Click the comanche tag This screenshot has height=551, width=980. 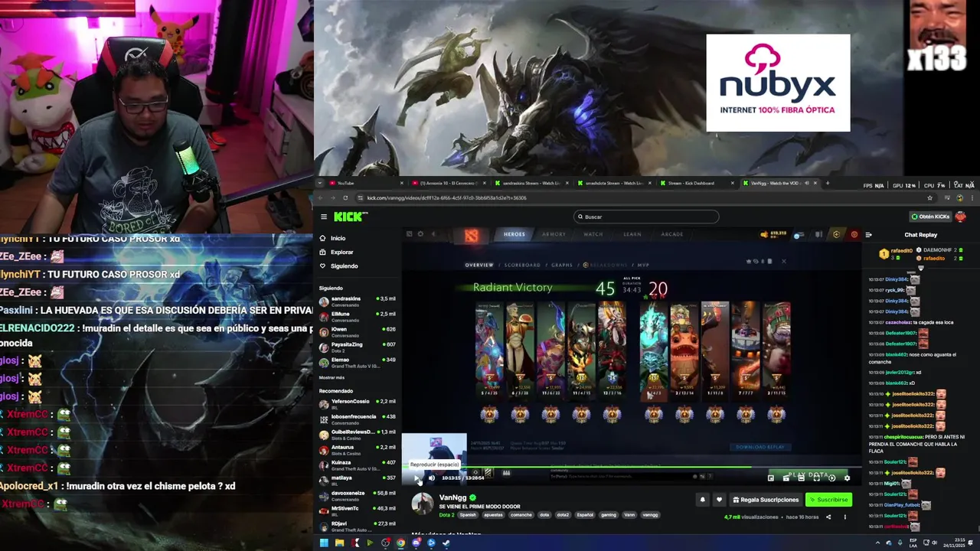521,515
